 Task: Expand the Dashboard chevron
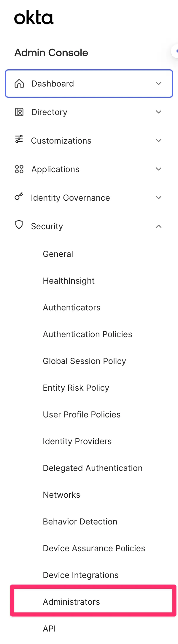pyautogui.click(x=159, y=84)
